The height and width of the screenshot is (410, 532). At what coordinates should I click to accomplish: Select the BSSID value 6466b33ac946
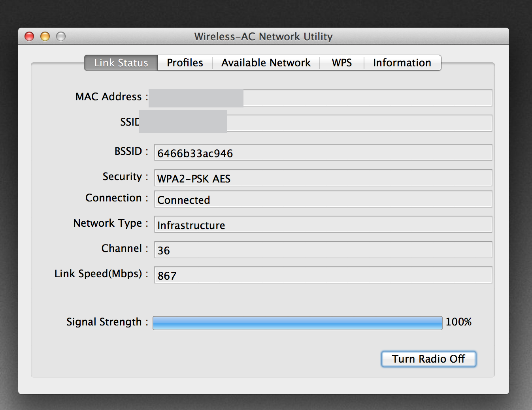(323, 152)
